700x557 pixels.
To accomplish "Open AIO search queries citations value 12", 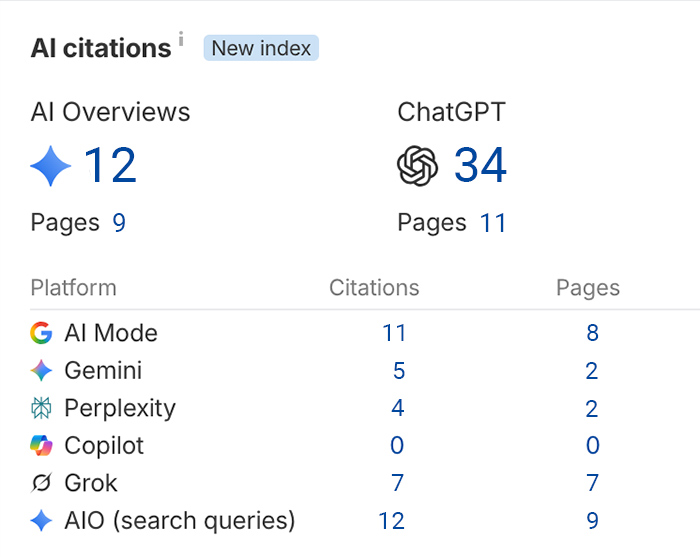I will coord(392,520).
